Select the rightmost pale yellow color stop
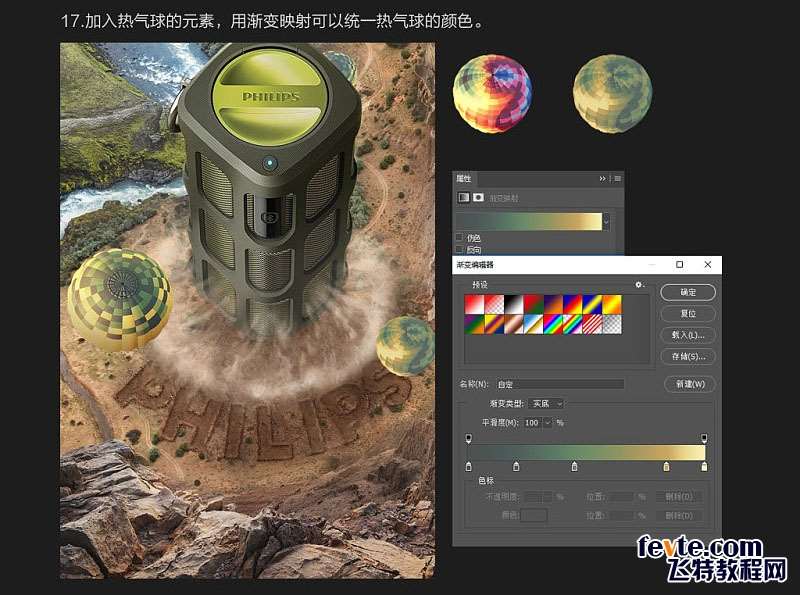 (704, 466)
